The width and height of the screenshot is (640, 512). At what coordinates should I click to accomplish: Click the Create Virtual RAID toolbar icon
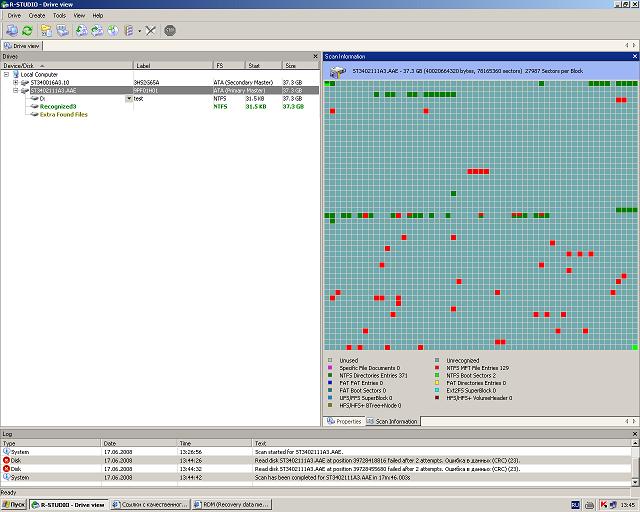(x=129, y=30)
